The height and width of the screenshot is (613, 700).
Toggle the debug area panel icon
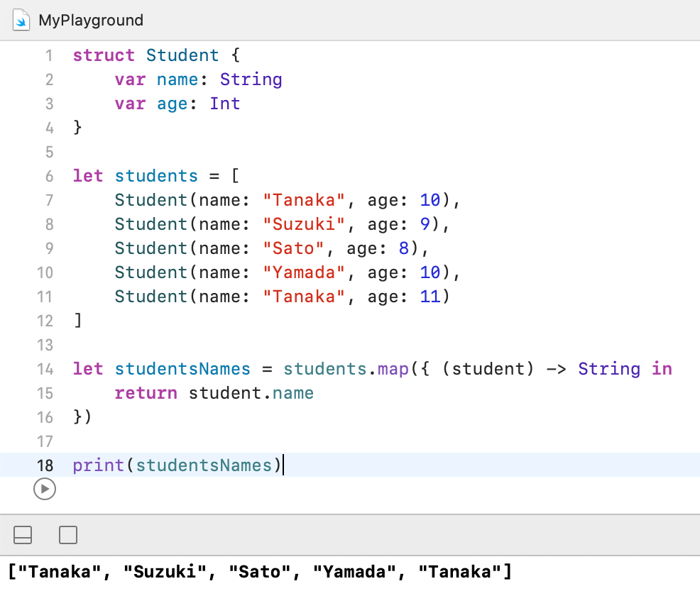(23, 535)
